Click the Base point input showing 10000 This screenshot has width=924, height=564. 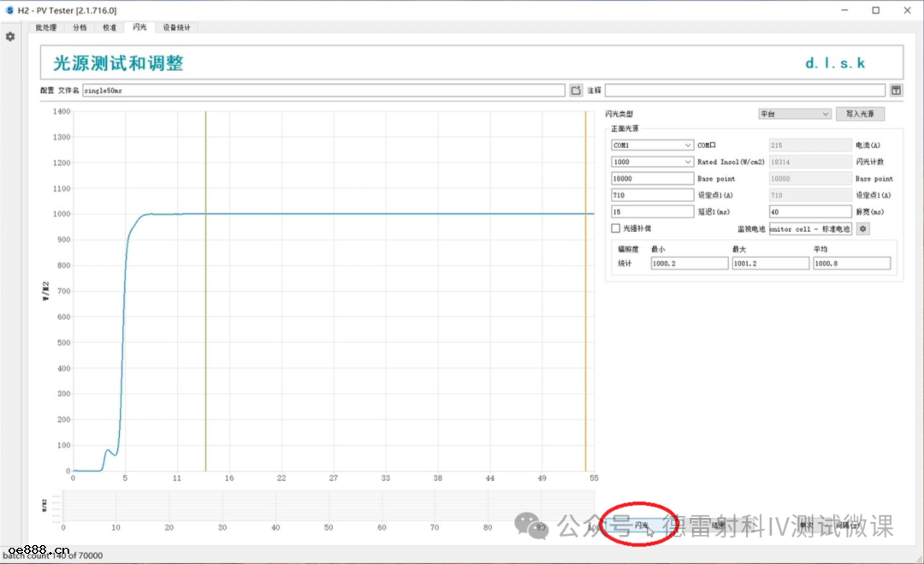(652, 179)
